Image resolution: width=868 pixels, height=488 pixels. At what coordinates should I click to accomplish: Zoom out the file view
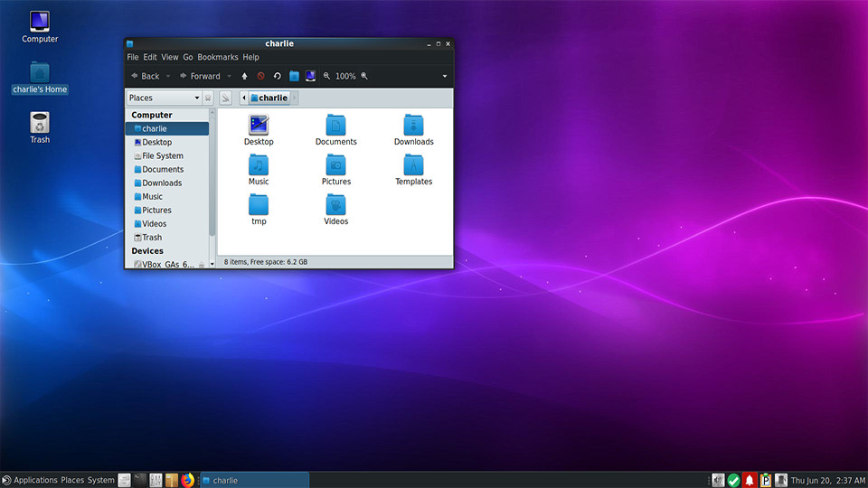326,76
